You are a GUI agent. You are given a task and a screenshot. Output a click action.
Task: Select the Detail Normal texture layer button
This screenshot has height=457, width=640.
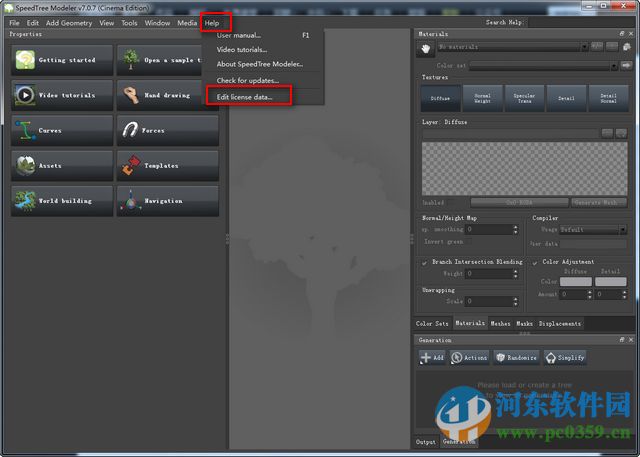pyautogui.click(x=609, y=98)
